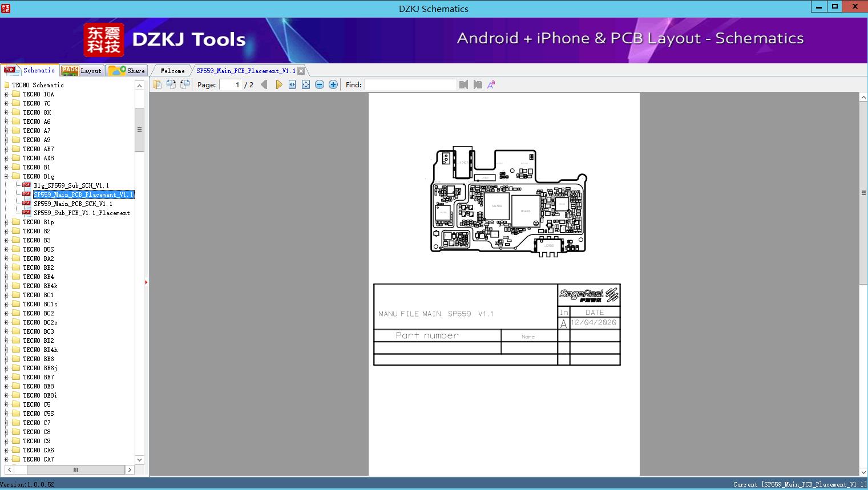Screen dimensions: 868x490
Task: Select SP559_Main_PCB_Placement_V1.1 in tree
Action: (x=83, y=195)
